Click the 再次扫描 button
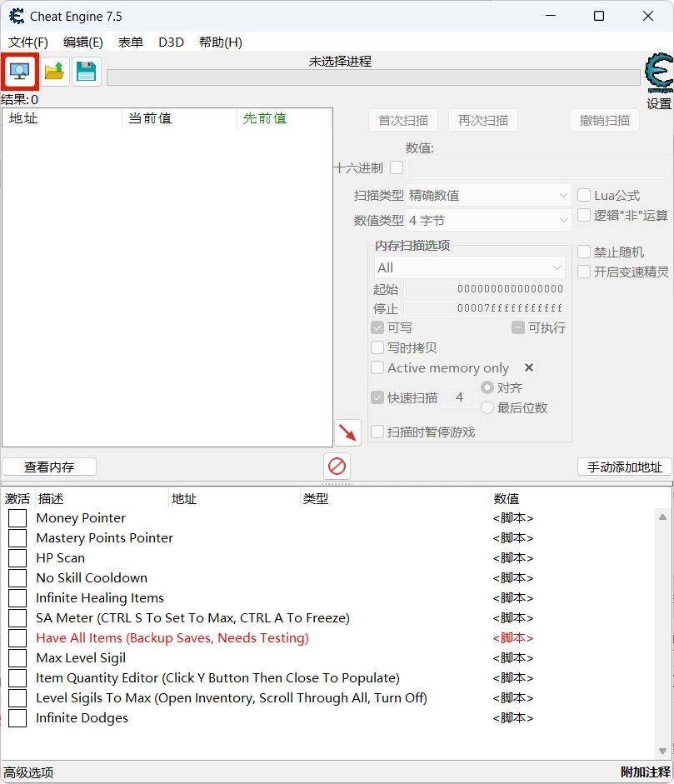Viewport: 674px width, 784px height. (483, 121)
